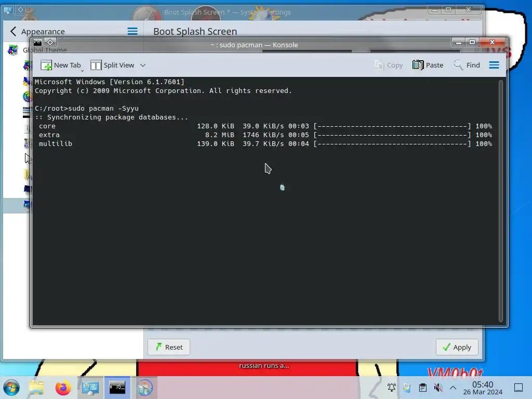Click the software installer taskbar icon
The width and height of the screenshot is (532, 399).
[144, 388]
